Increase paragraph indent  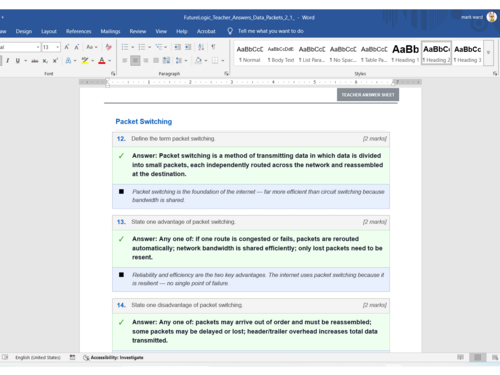pos(188,47)
